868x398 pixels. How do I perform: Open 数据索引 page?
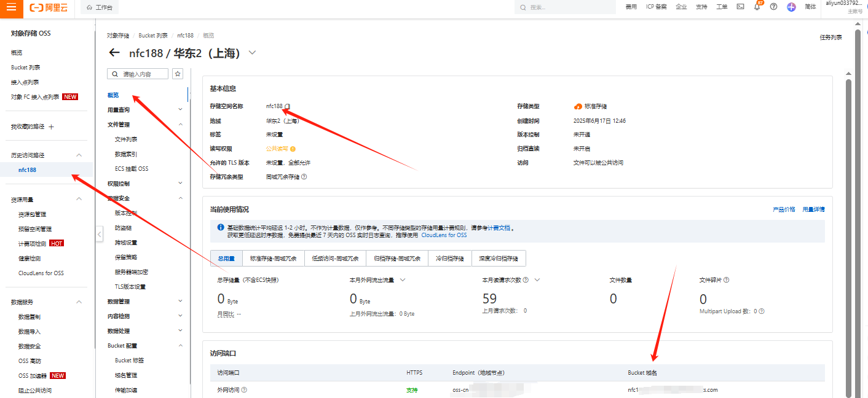coord(126,154)
